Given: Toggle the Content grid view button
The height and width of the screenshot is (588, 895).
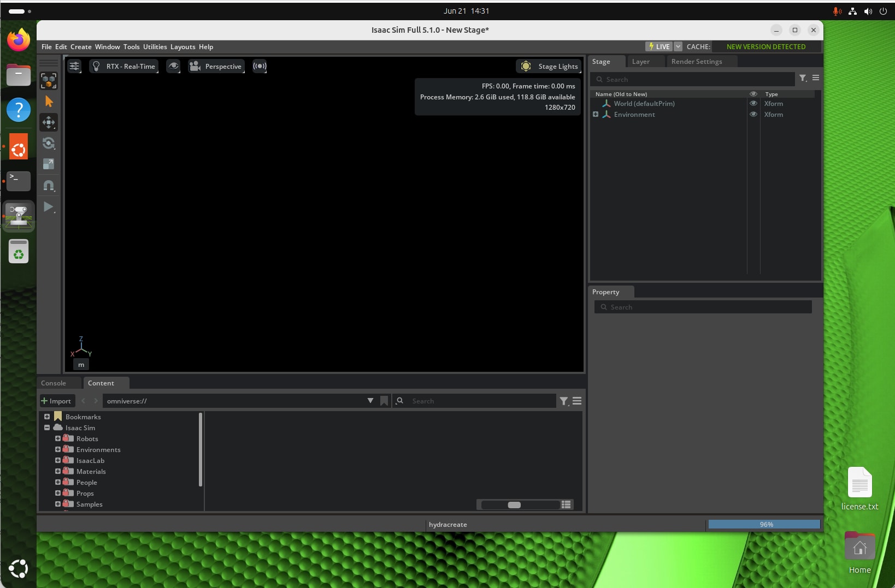Looking at the screenshot, I should [566, 504].
